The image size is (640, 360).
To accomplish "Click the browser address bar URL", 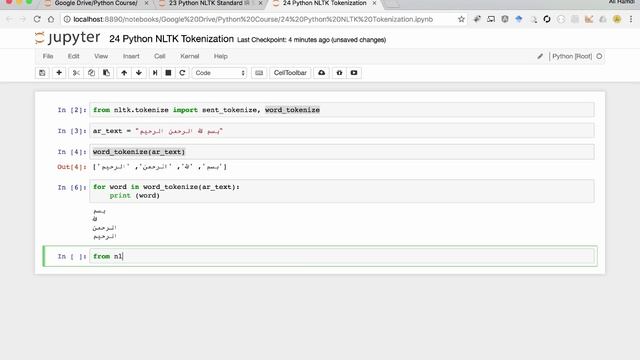I will [x=253, y=19].
